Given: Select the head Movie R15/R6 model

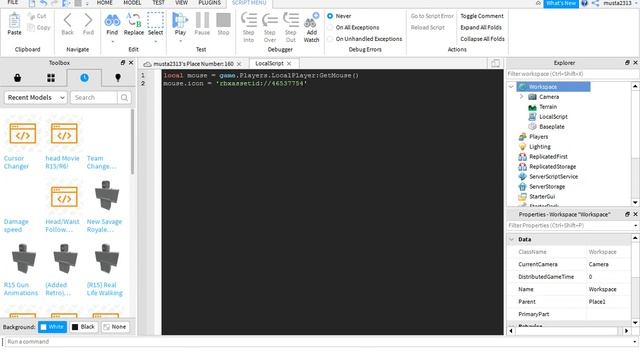Looking at the screenshot, I should click(x=64, y=133).
